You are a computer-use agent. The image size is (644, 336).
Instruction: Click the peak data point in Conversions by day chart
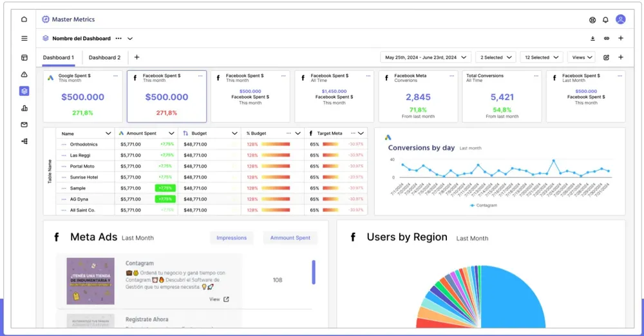click(x=554, y=161)
